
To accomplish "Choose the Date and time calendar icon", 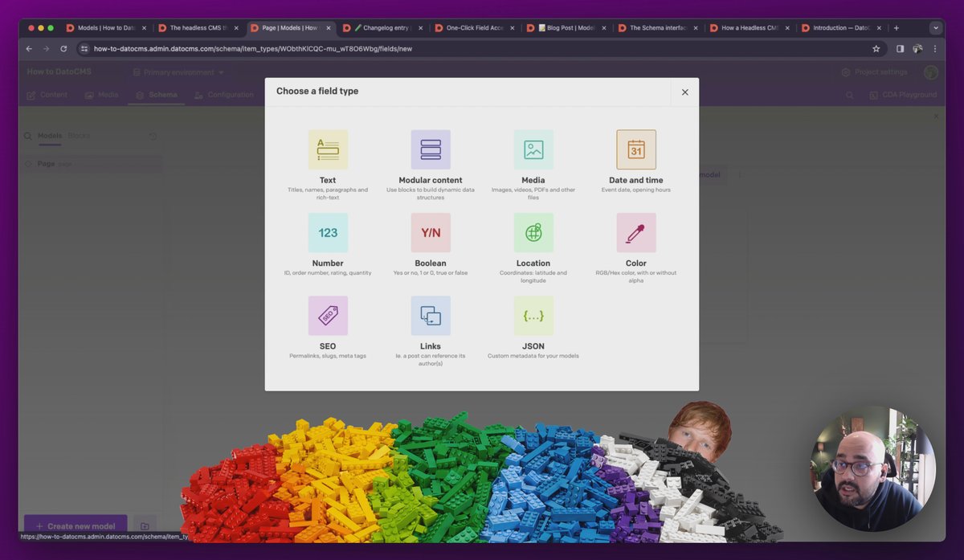I will pos(636,149).
